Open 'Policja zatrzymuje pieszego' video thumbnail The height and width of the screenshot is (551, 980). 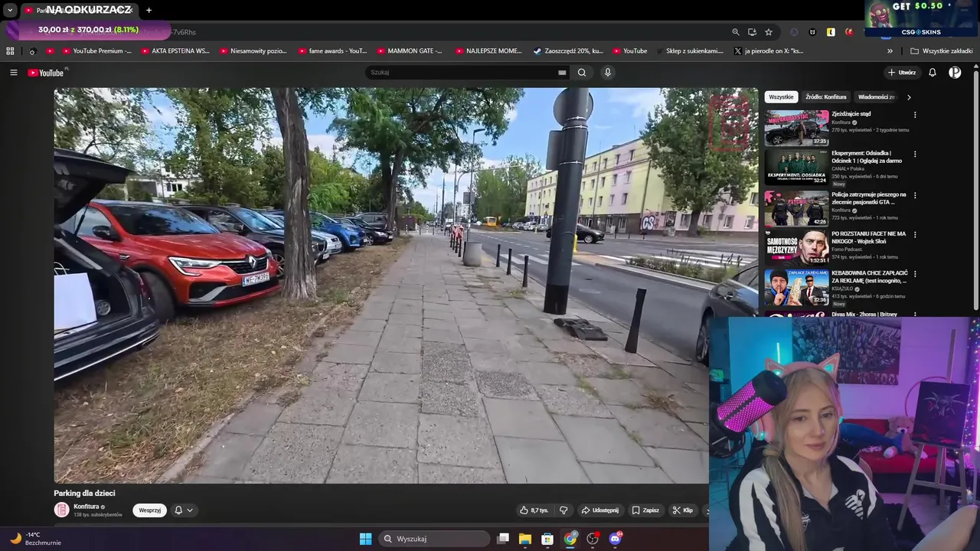(x=796, y=208)
